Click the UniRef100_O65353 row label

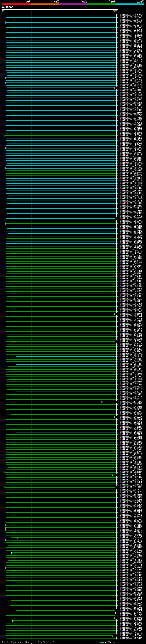(131, 133)
